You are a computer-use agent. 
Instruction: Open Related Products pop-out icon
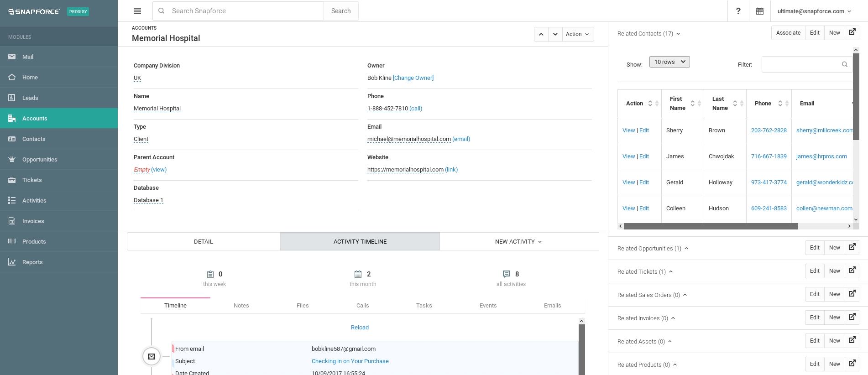click(x=852, y=364)
